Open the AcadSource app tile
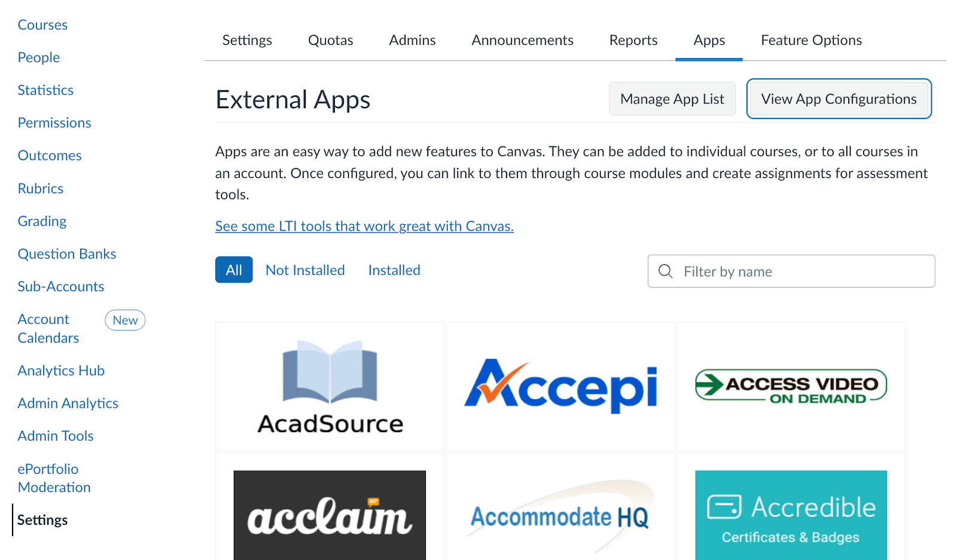This screenshot has height=560, width=957. tap(330, 386)
